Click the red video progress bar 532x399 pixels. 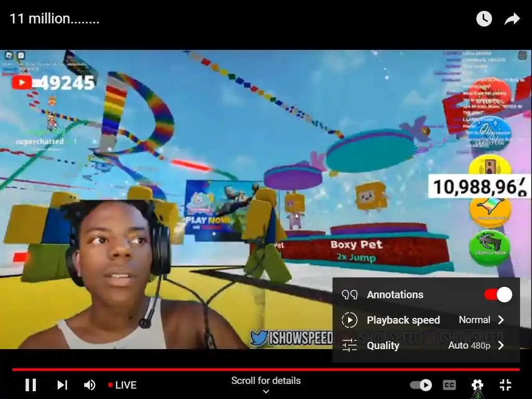(x=265, y=369)
